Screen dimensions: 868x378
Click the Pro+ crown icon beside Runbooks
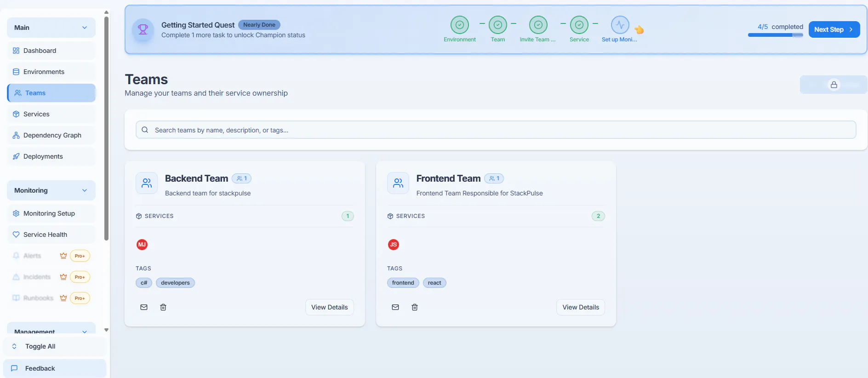tap(63, 298)
